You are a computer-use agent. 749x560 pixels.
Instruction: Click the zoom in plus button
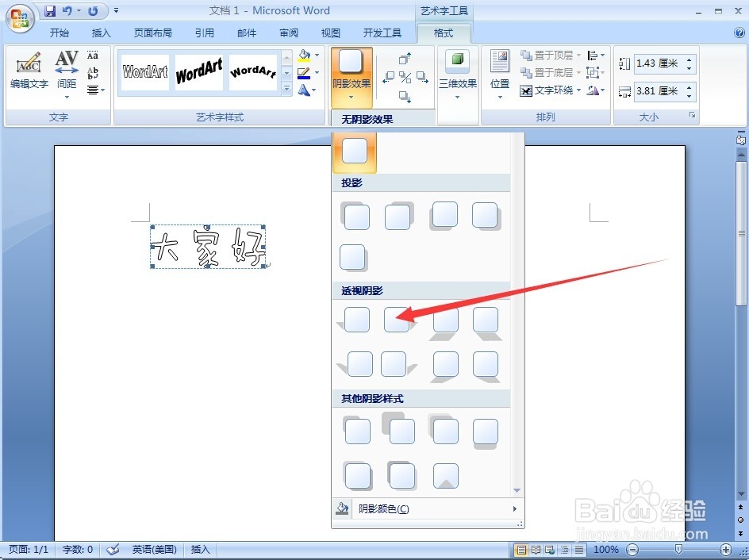click(x=725, y=550)
